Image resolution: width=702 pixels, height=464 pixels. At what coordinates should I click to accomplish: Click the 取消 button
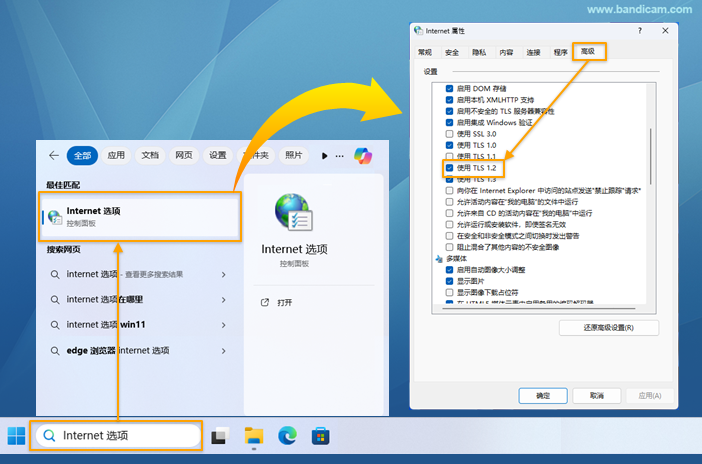coord(597,395)
